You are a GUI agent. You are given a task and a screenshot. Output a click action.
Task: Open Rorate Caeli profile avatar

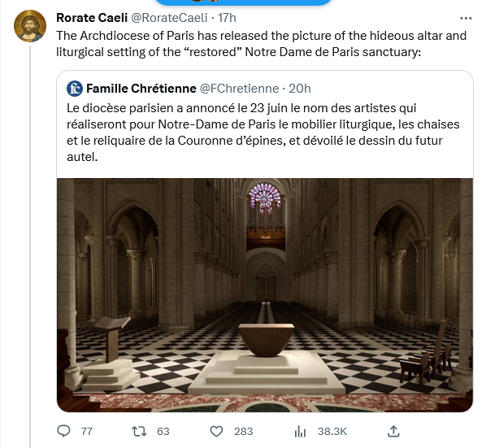pos(30,26)
